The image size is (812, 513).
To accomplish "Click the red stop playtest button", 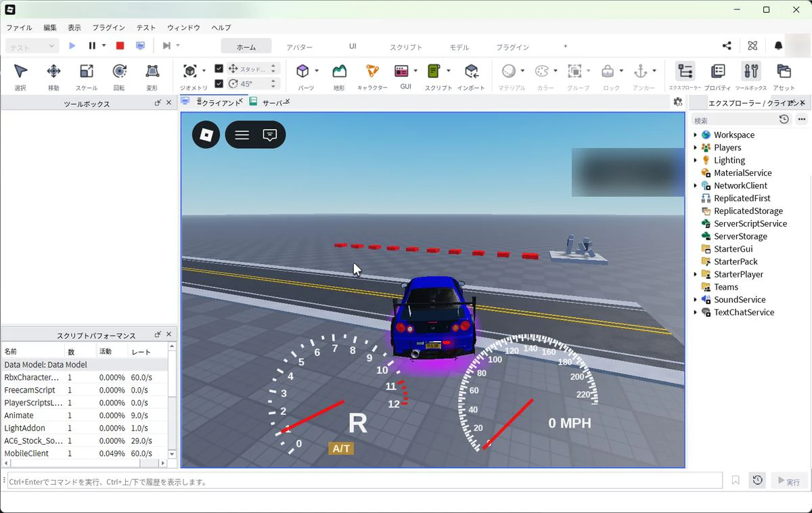I will tap(120, 46).
